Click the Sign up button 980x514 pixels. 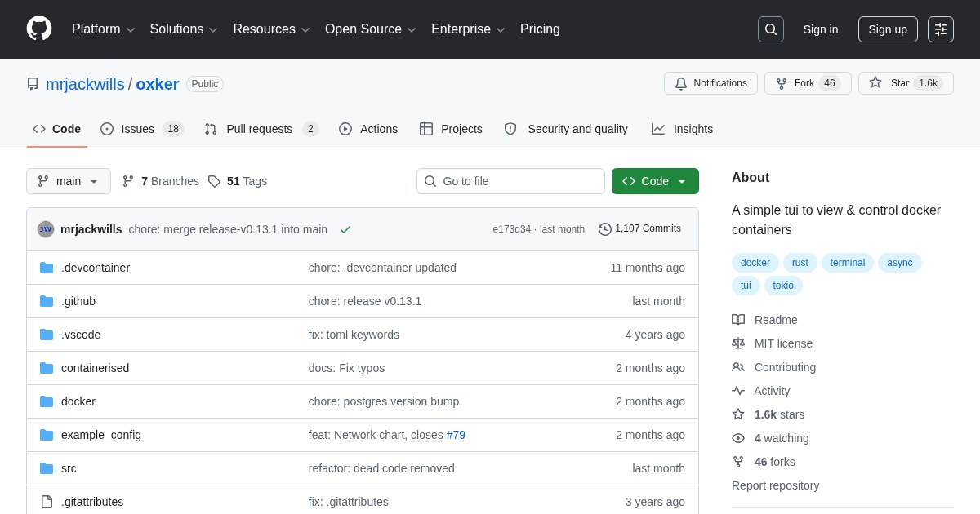(x=888, y=29)
